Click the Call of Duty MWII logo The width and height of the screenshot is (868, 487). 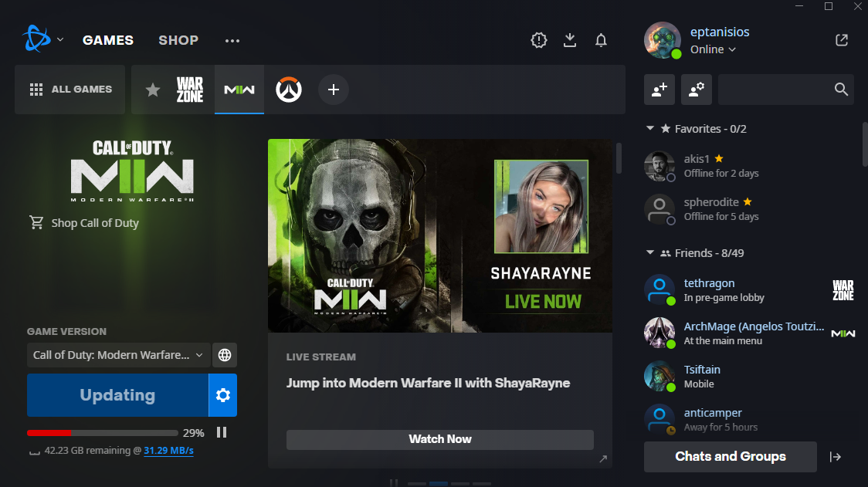point(132,171)
